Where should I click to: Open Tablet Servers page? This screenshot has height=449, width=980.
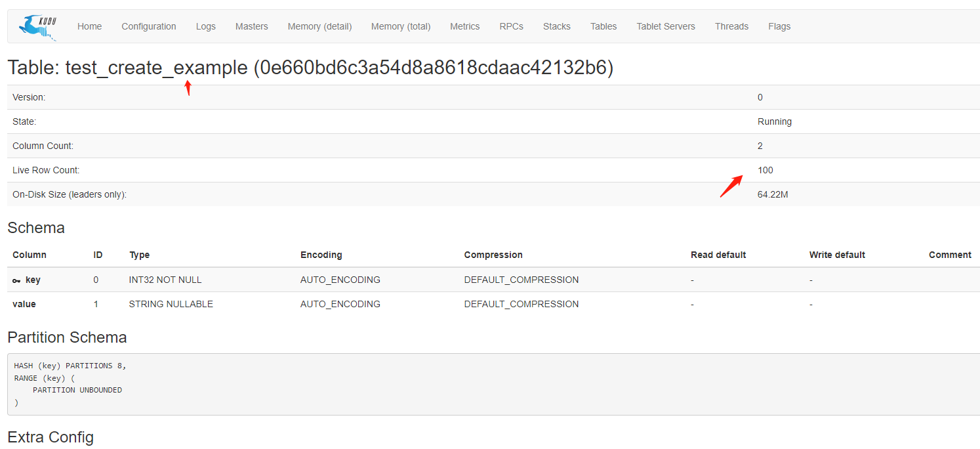point(666,27)
